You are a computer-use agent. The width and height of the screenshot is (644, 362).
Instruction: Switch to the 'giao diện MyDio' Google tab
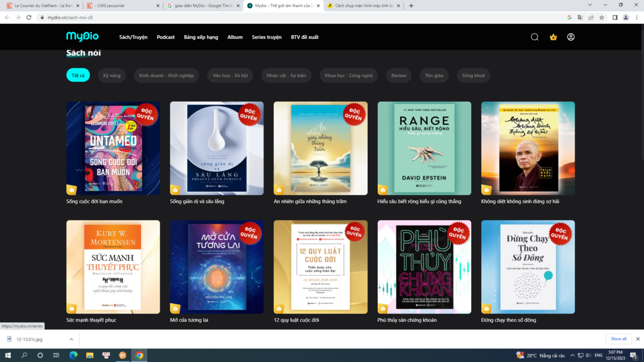coord(203,6)
